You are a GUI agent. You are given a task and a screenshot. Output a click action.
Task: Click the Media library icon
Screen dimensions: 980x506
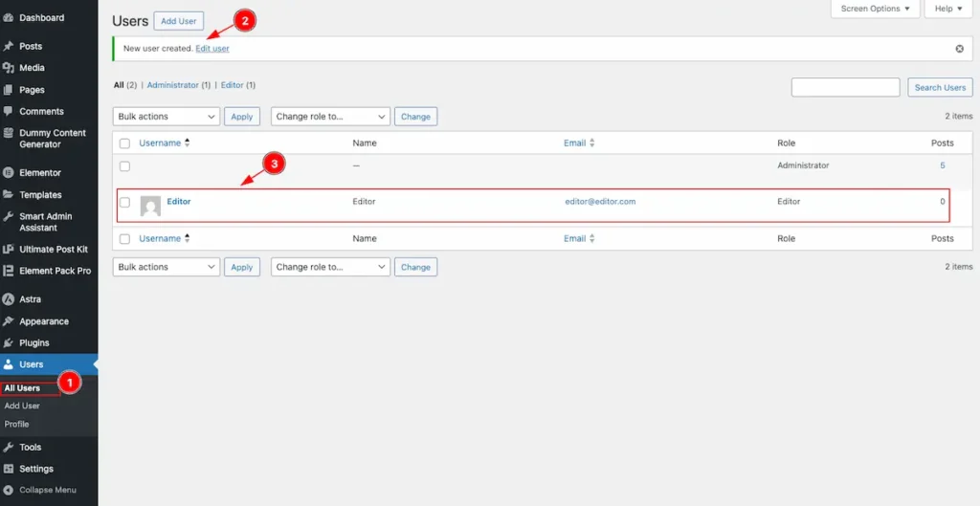tap(8, 68)
